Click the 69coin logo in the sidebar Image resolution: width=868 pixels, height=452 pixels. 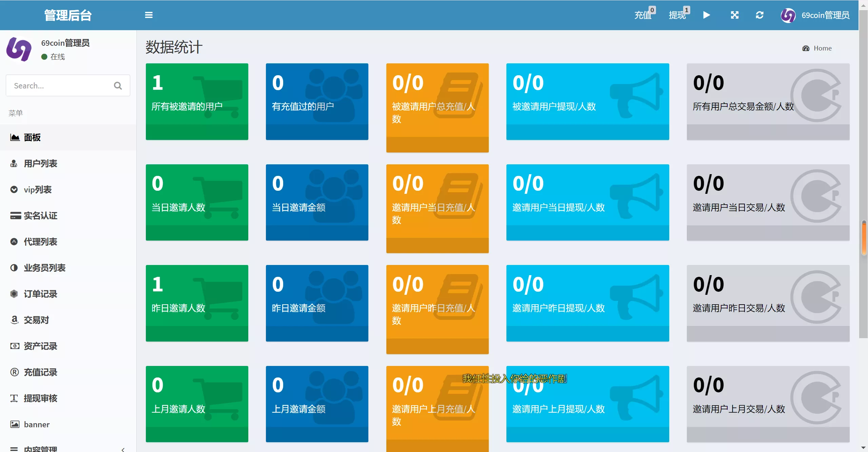click(x=19, y=49)
